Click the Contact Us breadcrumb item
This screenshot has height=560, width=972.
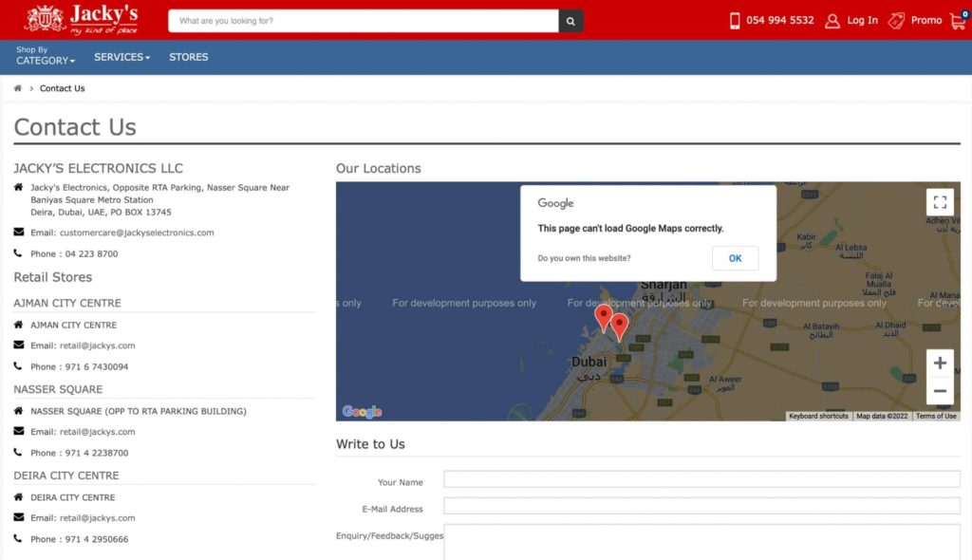pos(62,88)
